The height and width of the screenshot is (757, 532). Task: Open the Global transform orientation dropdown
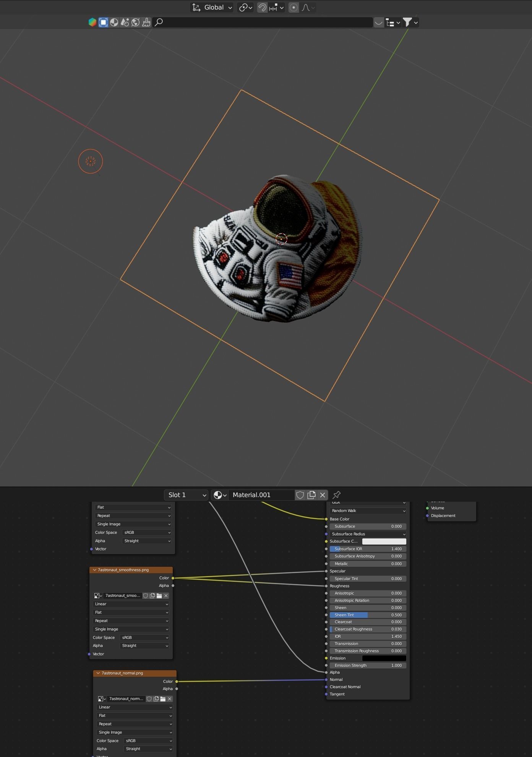click(x=212, y=8)
